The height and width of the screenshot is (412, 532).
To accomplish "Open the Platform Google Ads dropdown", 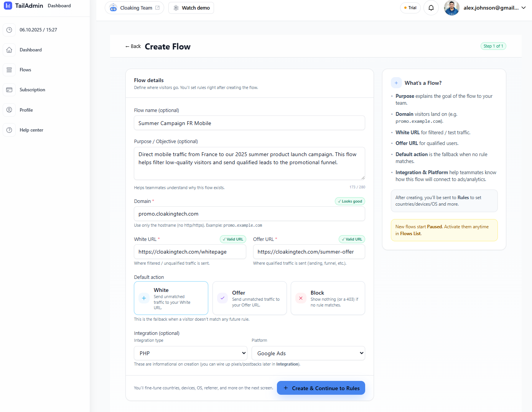I will [308, 353].
